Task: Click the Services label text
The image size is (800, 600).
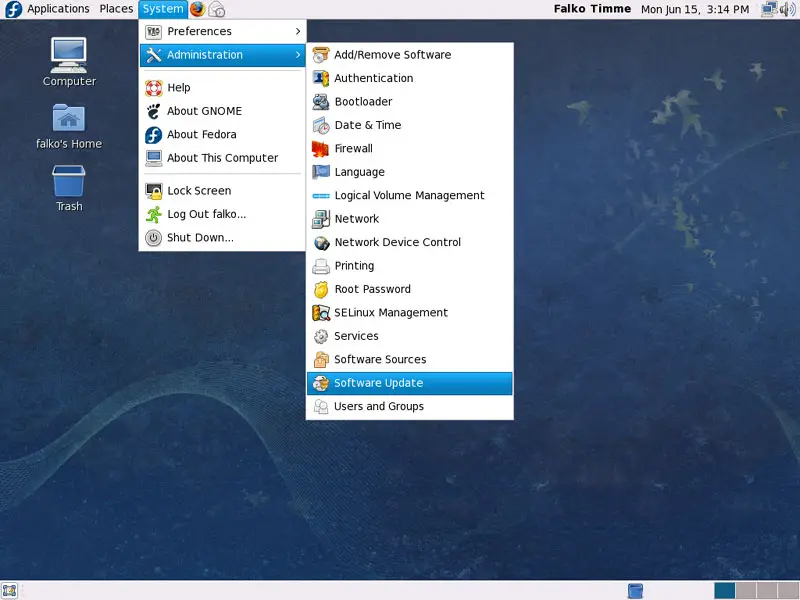Action: [356, 336]
